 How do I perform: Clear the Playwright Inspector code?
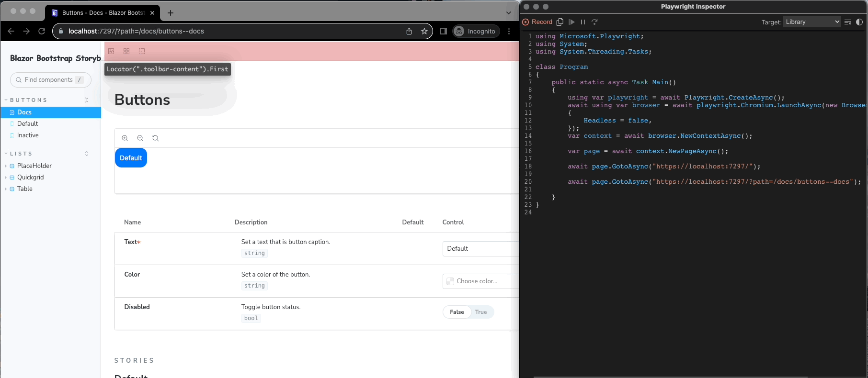click(848, 22)
